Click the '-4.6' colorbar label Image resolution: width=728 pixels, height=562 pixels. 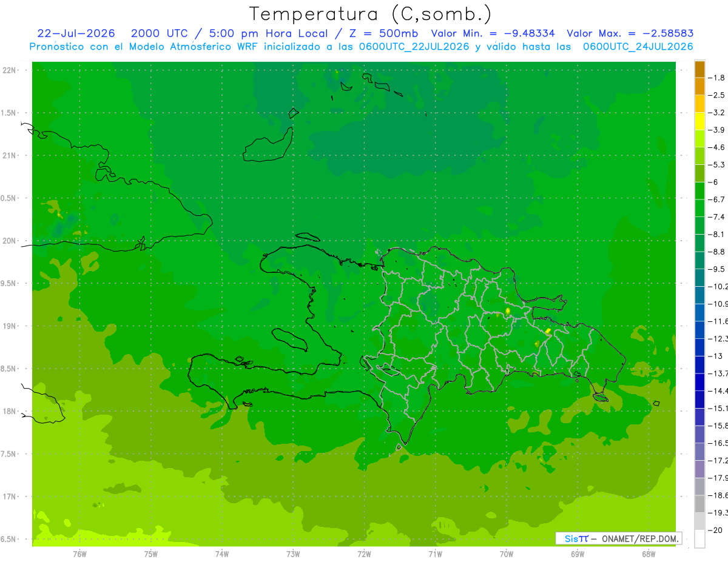716,147
